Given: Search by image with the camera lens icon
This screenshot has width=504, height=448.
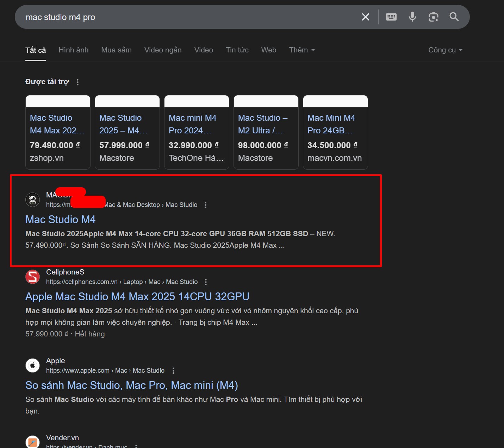Looking at the screenshot, I should 434,17.
